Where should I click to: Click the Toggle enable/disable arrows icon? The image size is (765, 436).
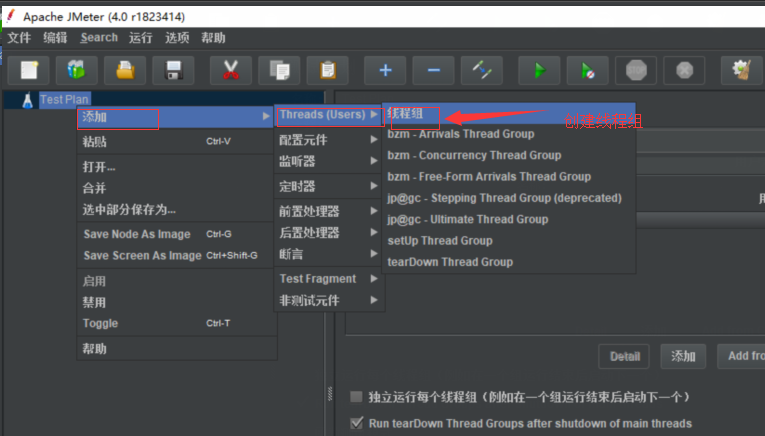[482, 70]
